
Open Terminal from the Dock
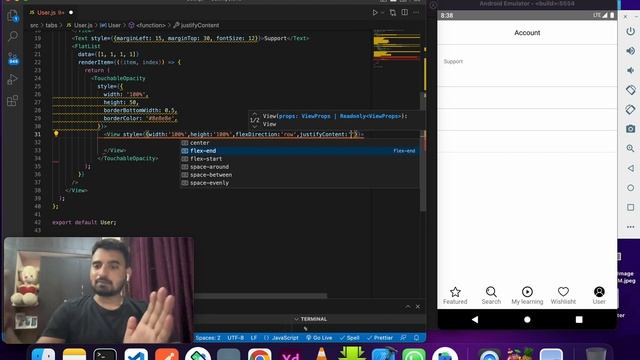pos(105,353)
